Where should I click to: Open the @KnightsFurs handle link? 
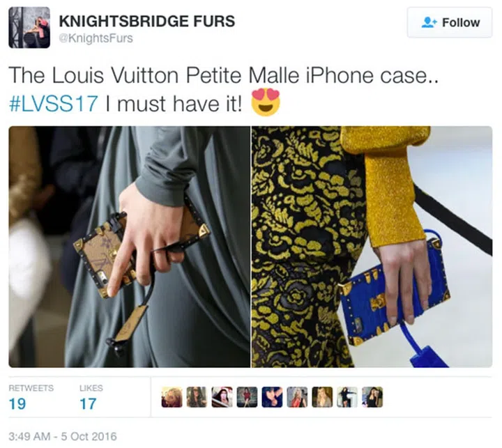[96, 38]
